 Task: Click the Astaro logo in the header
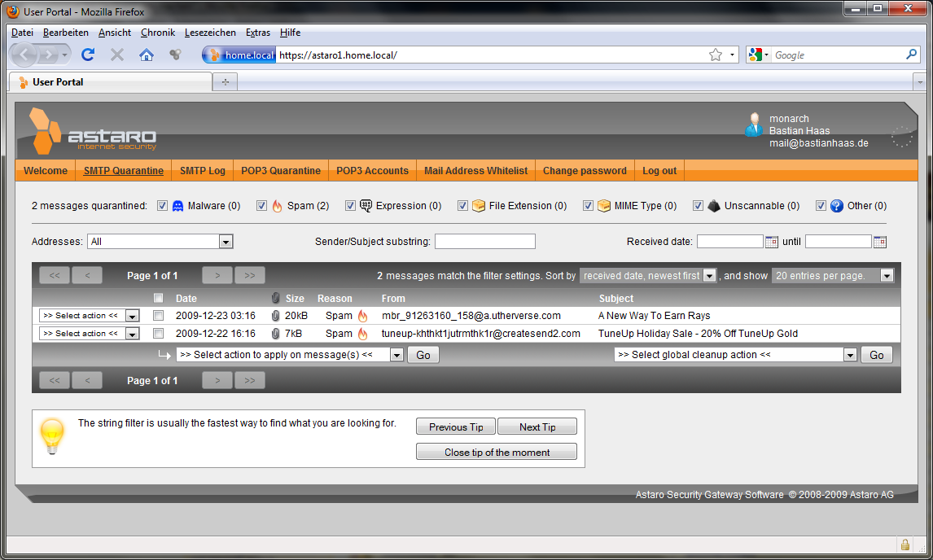(x=93, y=132)
